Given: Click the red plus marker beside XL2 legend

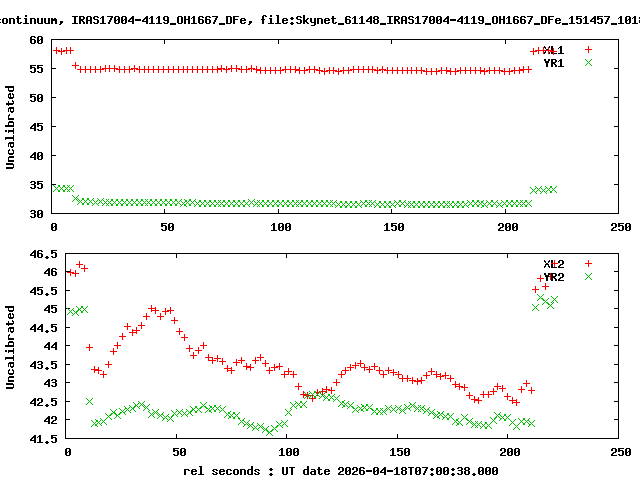Looking at the screenshot, I should [589, 264].
